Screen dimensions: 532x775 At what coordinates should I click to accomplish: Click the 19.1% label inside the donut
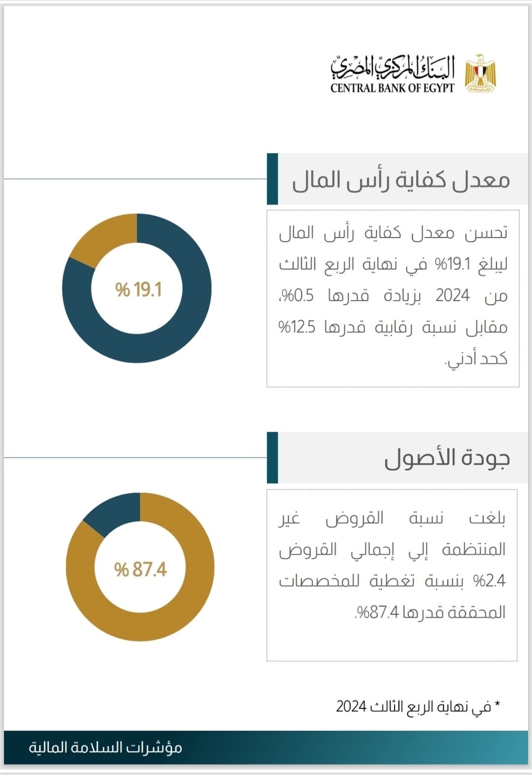pyautogui.click(x=138, y=289)
